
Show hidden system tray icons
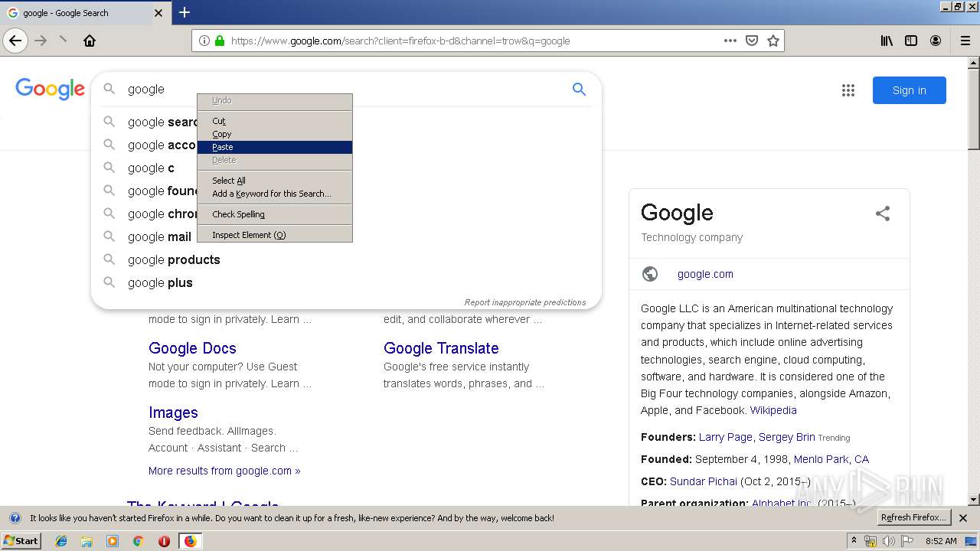click(854, 541)
